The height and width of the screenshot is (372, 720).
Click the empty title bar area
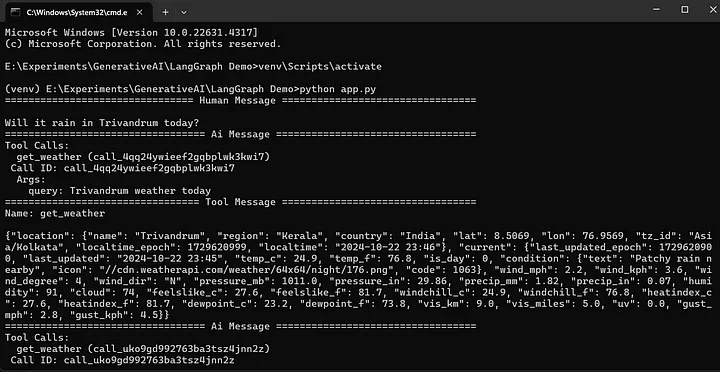(x=413, y=11)
